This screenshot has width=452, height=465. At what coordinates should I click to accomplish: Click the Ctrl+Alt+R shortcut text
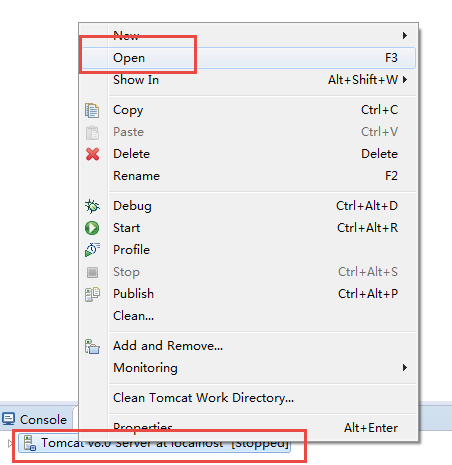coord(367,228)
